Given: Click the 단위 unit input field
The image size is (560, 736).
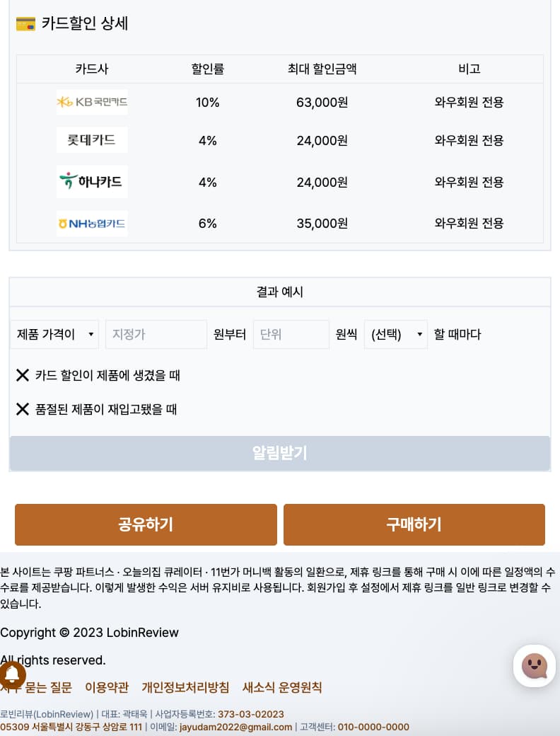Looking at the screenshot, I should pyautogui.click(x=291, y=334).
